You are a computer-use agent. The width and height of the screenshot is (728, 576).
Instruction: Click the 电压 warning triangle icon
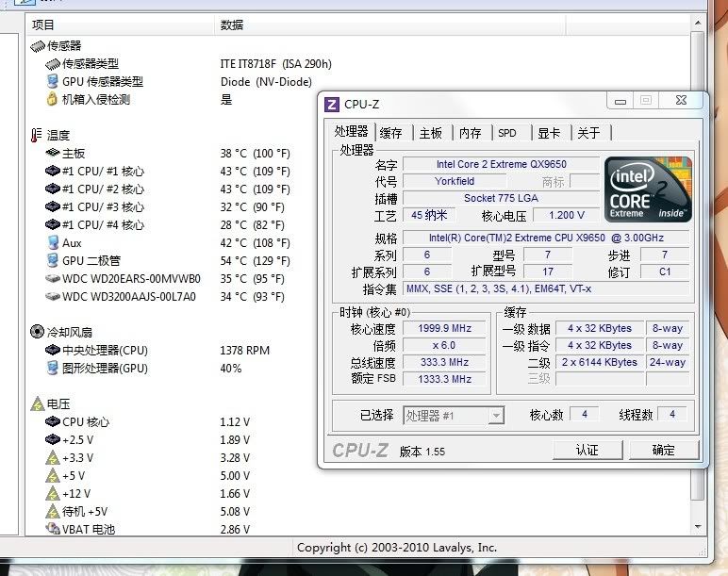[x=37, y=403]
